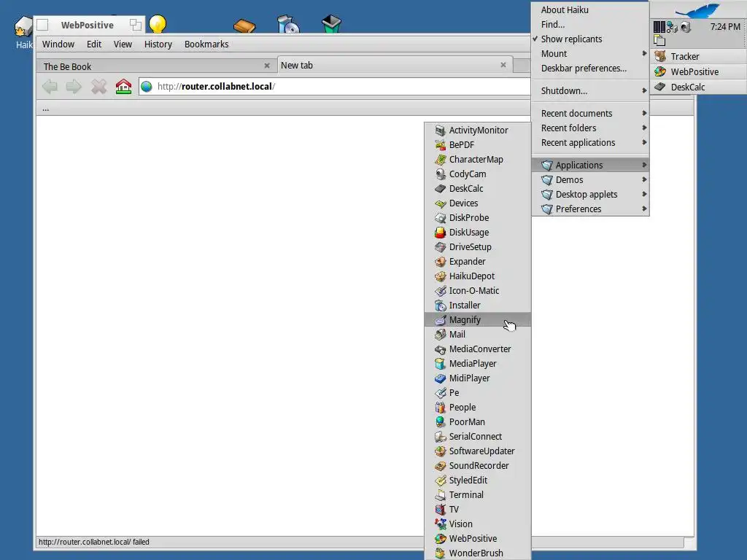Launch ActivityMonitor from the Applications menu
Image resolution: width=747 pixels, height=560 pixels.
pos(477,130)
